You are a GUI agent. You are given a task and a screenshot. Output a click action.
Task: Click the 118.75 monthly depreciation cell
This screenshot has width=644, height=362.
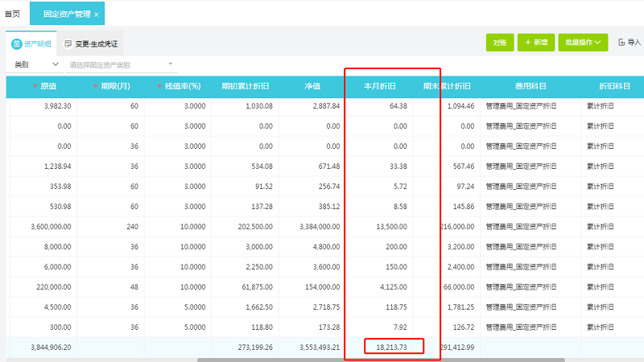tap(396, 307)
